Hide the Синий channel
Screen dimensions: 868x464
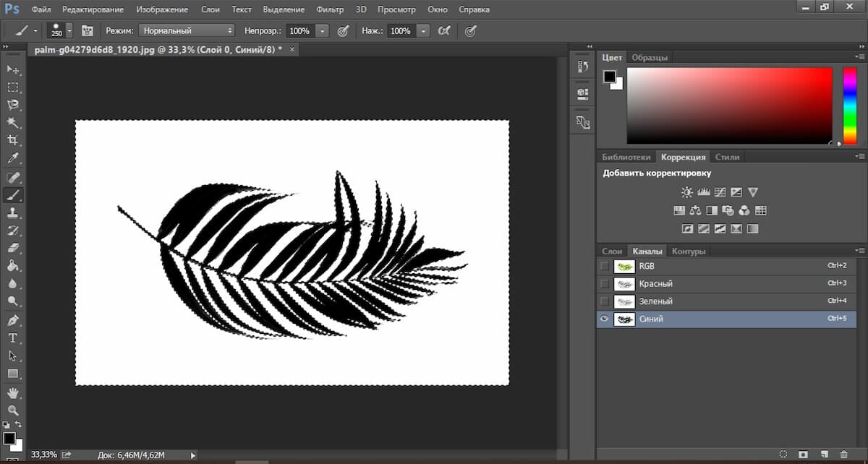coord(605,319)
